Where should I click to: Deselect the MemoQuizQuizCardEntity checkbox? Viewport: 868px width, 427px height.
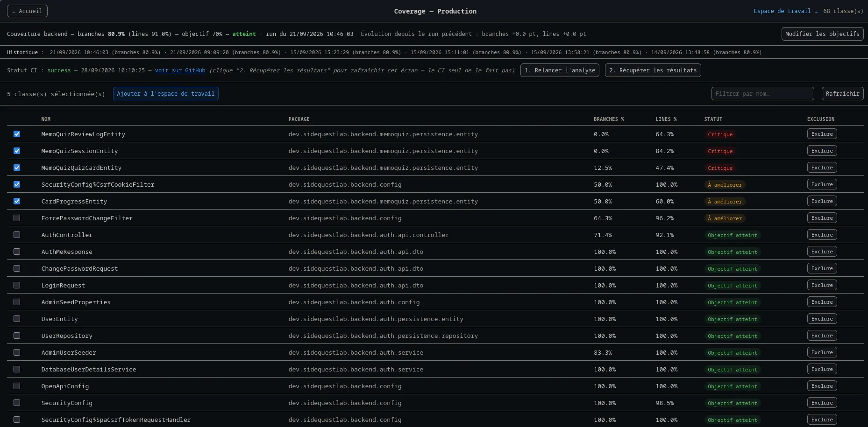[17, 168]
